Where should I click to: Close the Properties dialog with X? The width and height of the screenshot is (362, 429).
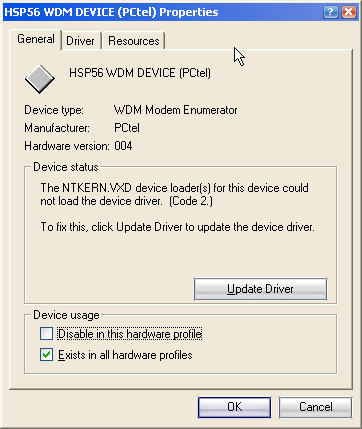coord(349,12)
